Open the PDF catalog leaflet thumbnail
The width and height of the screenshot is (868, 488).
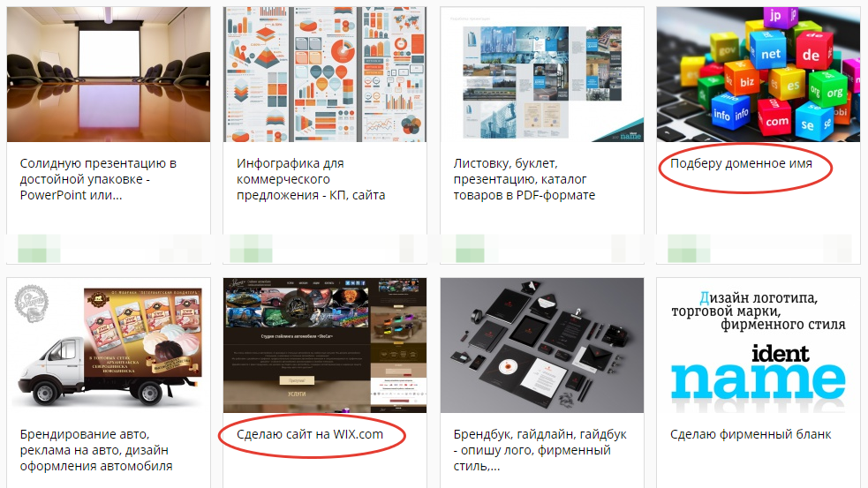pyautogui.click(x=542, y=74)
